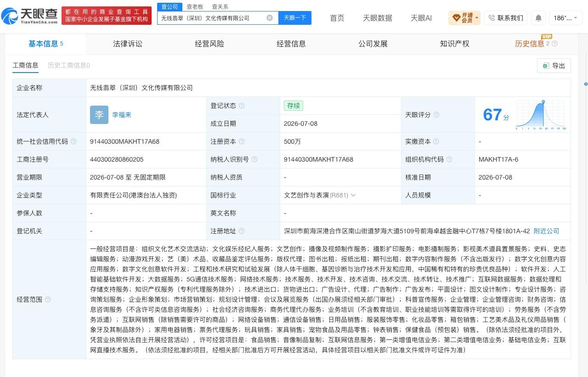Clear the search box text

270,18
